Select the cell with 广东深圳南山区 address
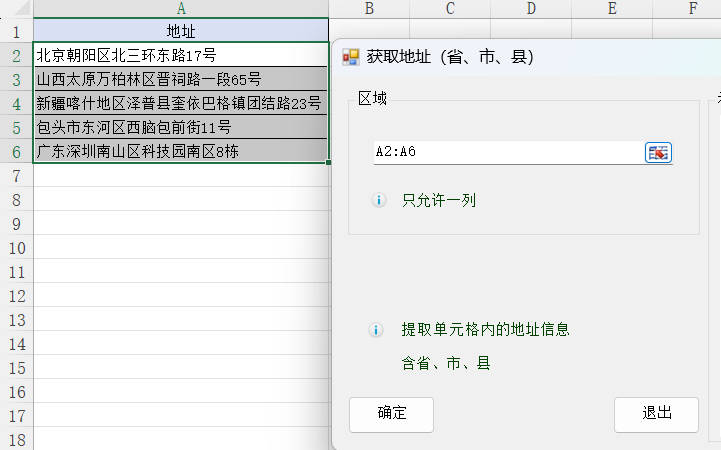The image size is (721, 450). pos(180,151)
